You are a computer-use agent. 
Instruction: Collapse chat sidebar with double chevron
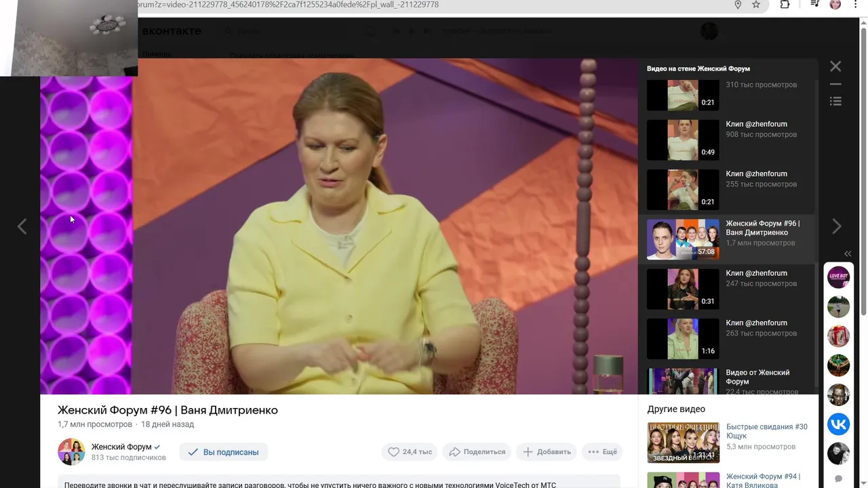[x=848, y=253]
